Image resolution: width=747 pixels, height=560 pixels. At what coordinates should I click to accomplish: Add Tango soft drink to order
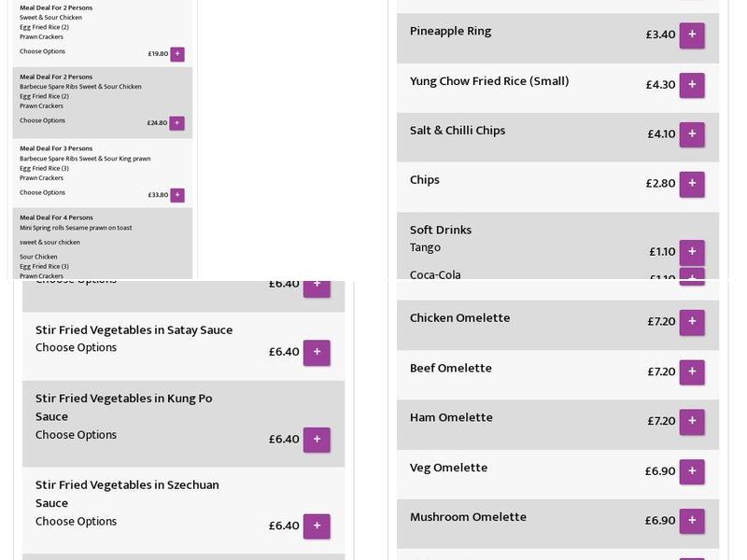(x=691, y=252)
